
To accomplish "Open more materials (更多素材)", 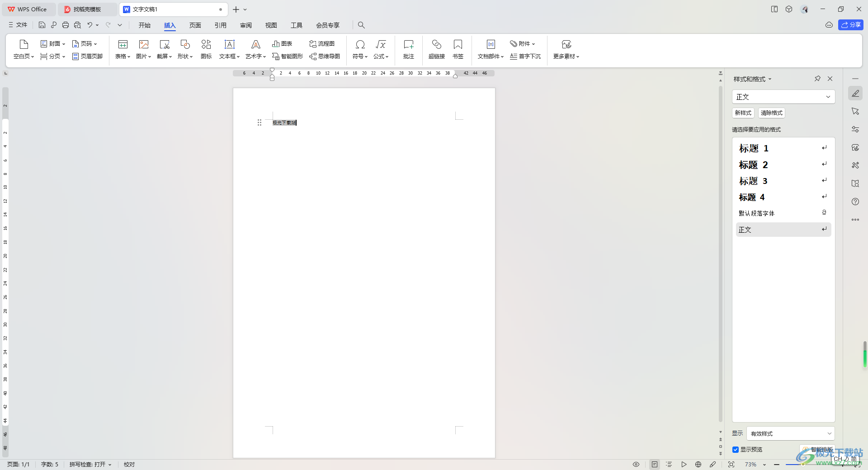I will point(566,49).
